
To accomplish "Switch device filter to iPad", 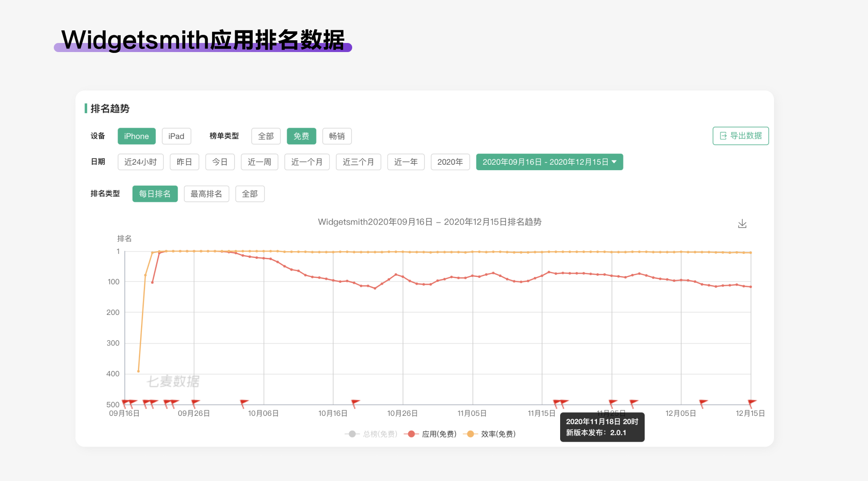I will coord(176,136).
